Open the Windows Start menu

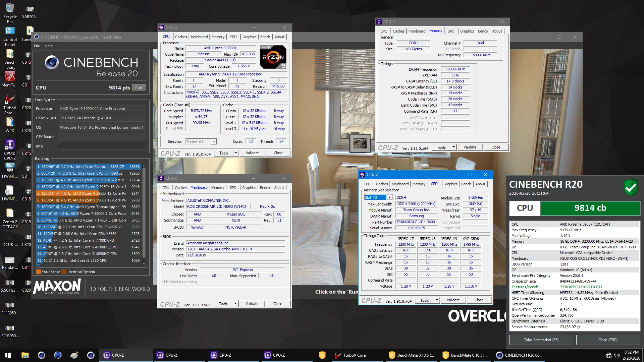tap(8, 355)
